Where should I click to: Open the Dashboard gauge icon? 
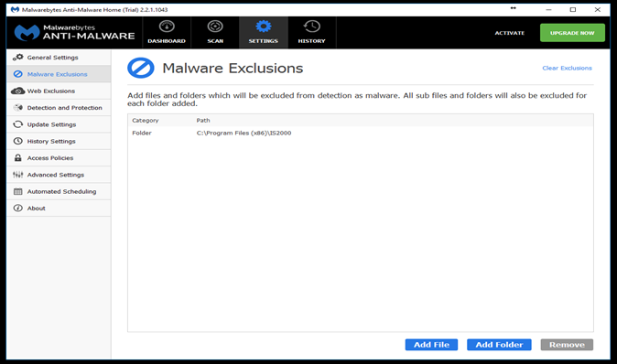click(x=167, y=27)
